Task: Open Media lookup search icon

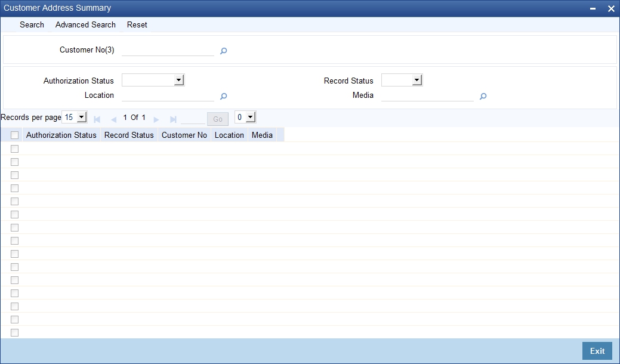Action: [x=483, y=96]
